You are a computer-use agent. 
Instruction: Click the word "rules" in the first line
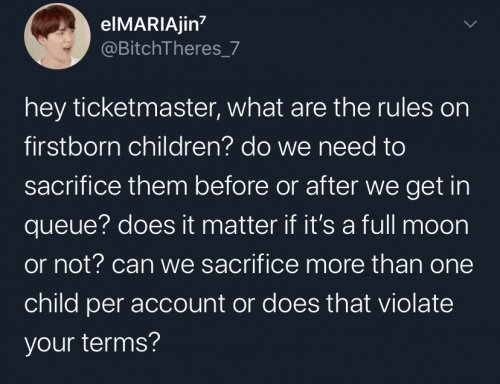coord(405,108)
